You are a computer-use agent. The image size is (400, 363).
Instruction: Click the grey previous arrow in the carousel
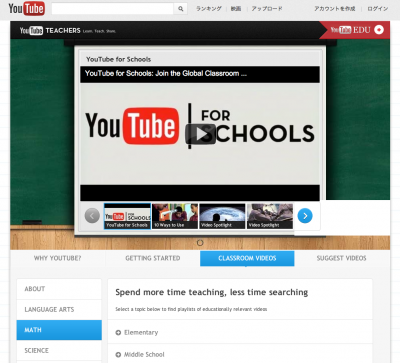pos(92,216)
